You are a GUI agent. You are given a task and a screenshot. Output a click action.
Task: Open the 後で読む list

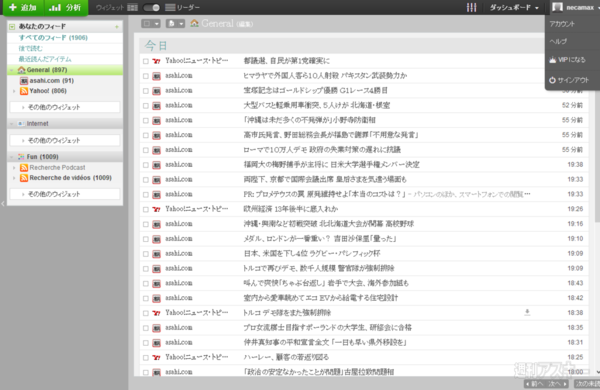click(31, 48)
